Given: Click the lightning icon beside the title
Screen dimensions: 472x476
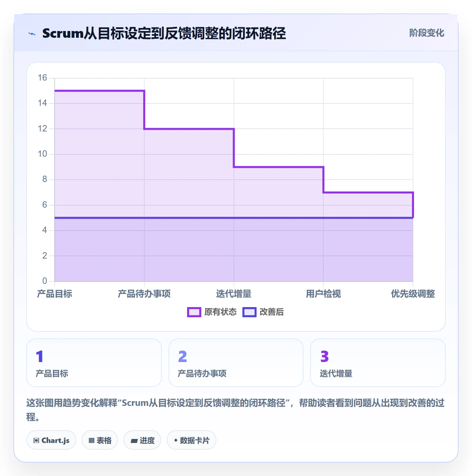Looking at the screenshot, I should coord(32,34).
